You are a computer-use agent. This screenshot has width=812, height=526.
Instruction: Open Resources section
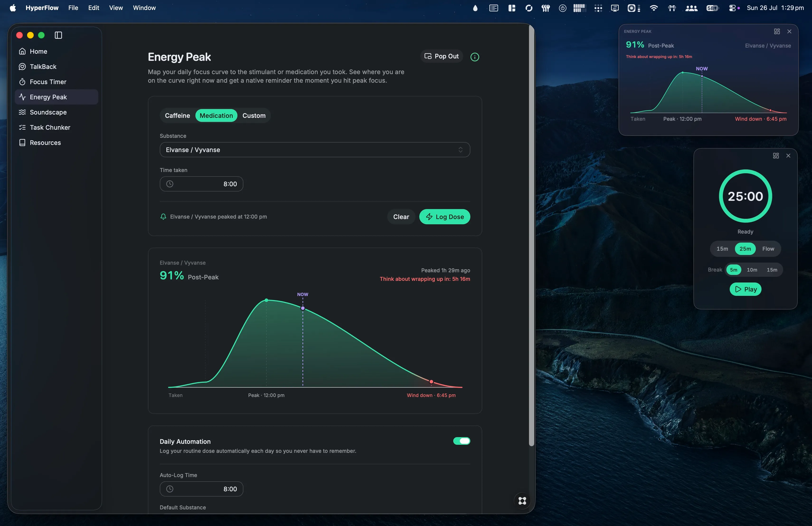[57, 143]
